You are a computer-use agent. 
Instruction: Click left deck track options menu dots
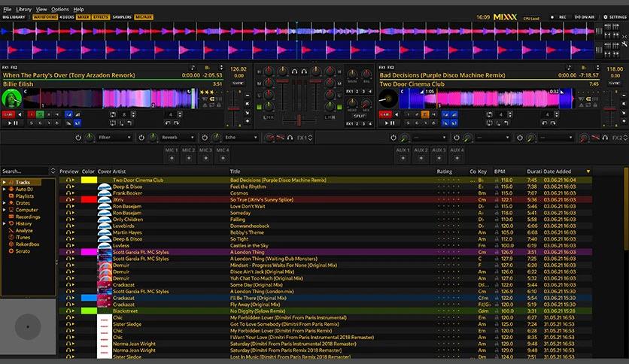221,68
